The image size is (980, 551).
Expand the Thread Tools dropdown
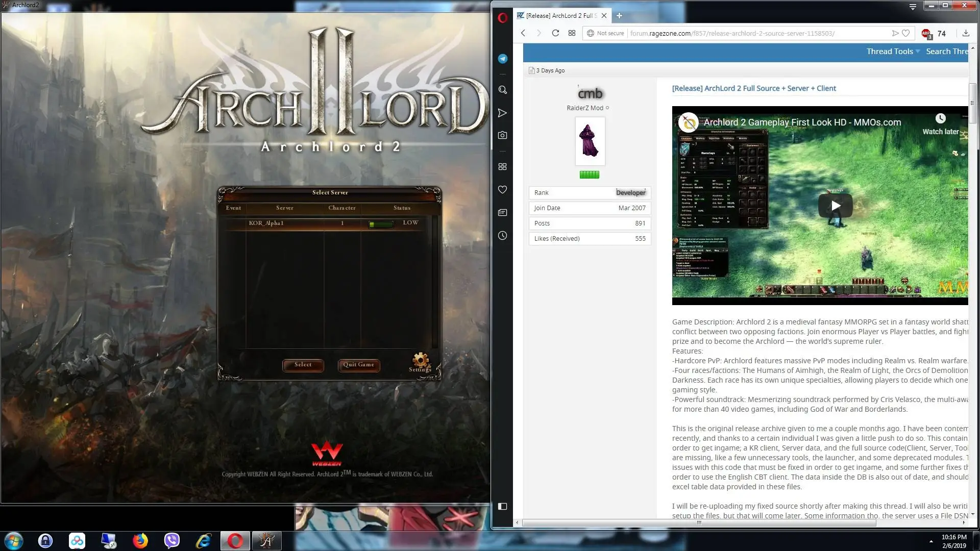pos(893,52)
